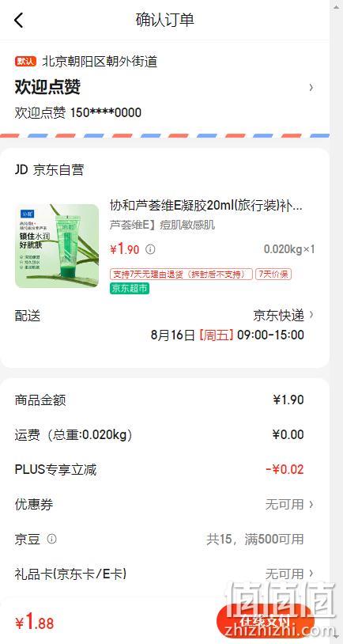Image resolution: width=343 pixels, height=644 pixels.
Task: Open 京东快递 delivery options chevron
Action: pos(311,315)
